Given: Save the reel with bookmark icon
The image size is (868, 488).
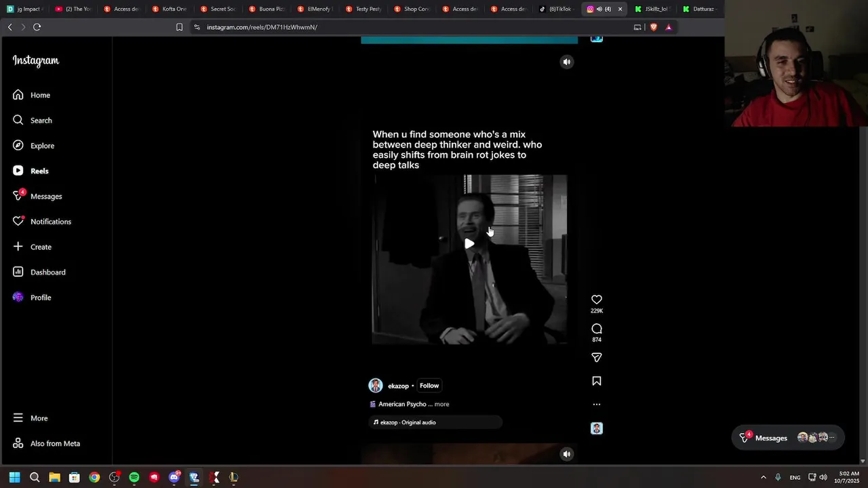Looking at the screenshot, I should [x=597, y=381].
